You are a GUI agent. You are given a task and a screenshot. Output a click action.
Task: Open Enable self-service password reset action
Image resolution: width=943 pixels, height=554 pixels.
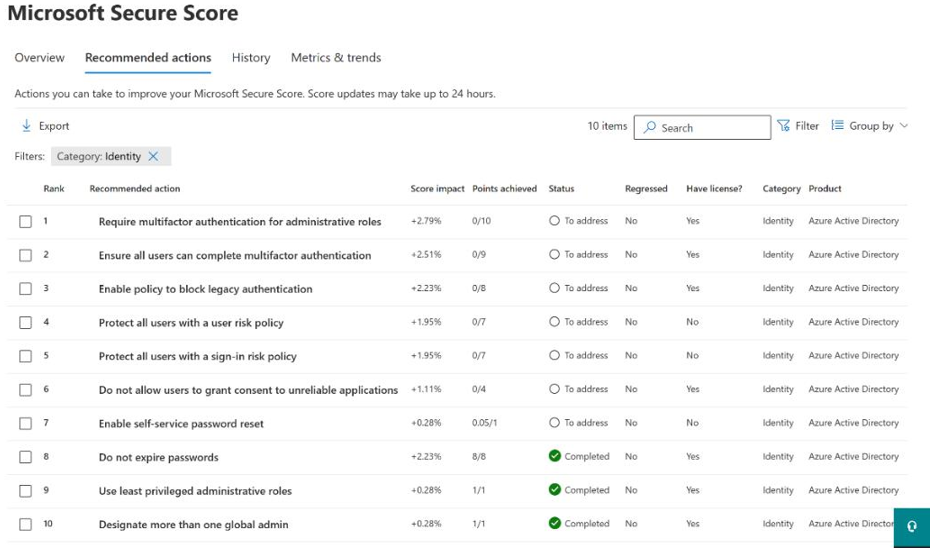tap(181, 424)
